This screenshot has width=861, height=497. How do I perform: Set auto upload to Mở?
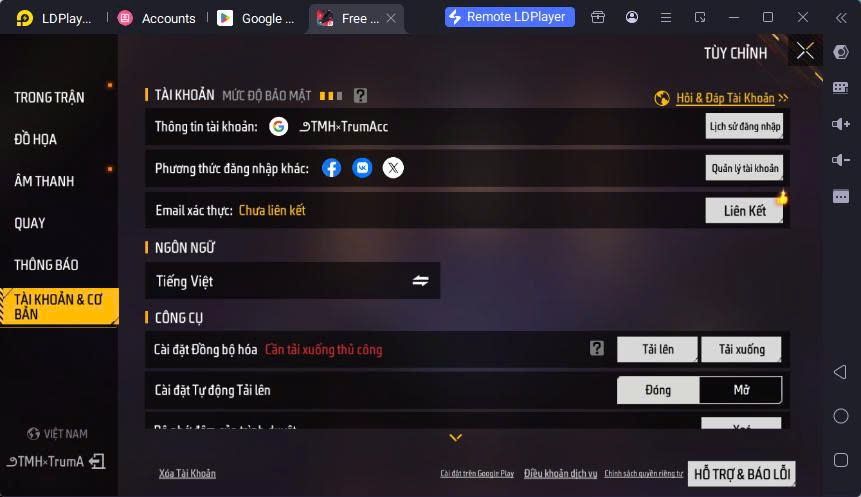(741, 390)
